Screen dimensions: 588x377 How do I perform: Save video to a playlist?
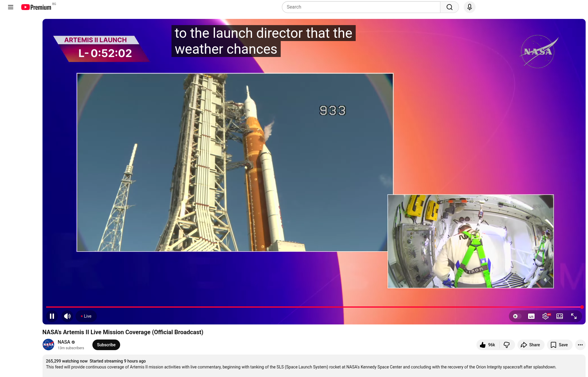[559, 345]
